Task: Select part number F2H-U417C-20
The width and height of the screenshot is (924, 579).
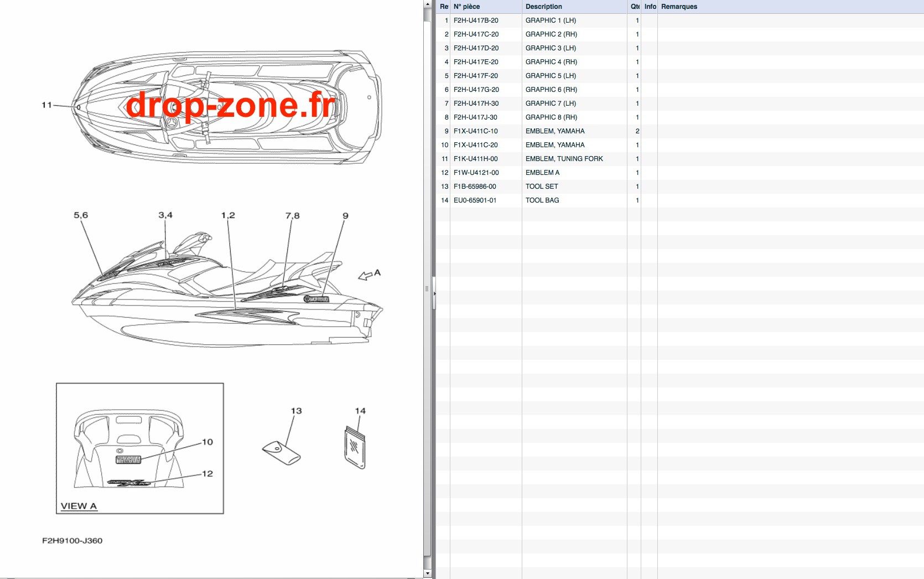Action: click(x=476, y=34)
